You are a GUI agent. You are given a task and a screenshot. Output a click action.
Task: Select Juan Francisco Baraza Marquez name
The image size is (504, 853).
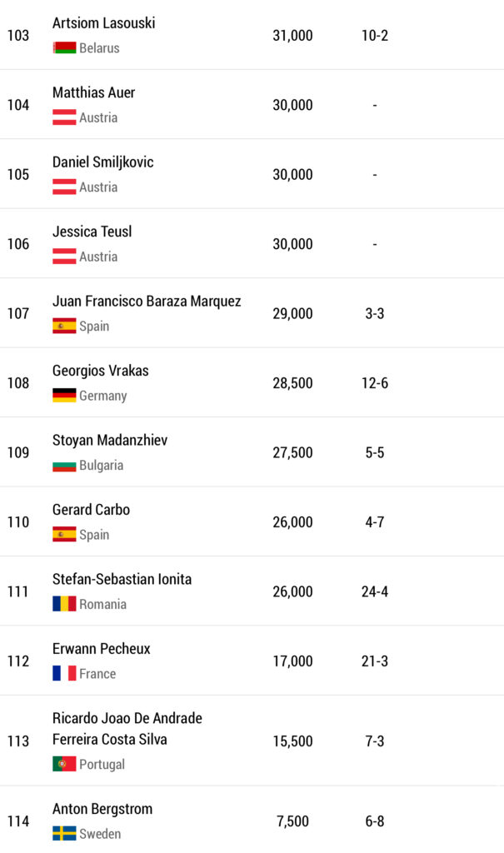pos(147,301)
